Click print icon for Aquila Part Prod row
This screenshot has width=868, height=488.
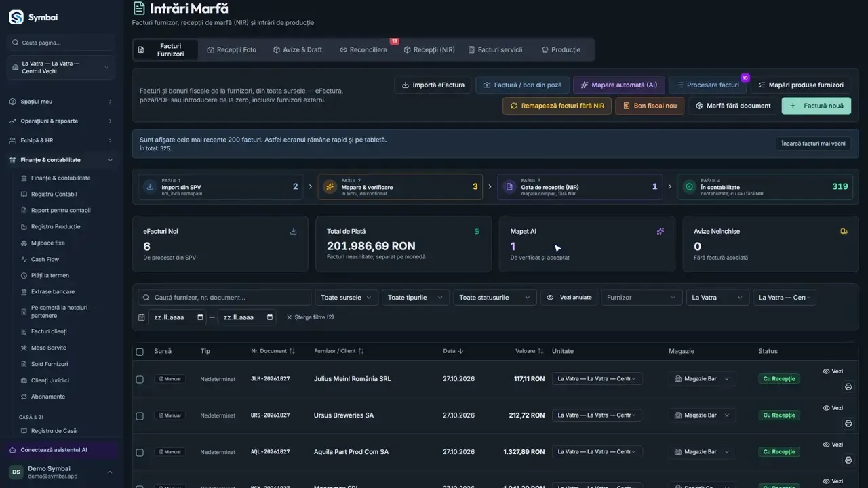(x=848, y=460)
